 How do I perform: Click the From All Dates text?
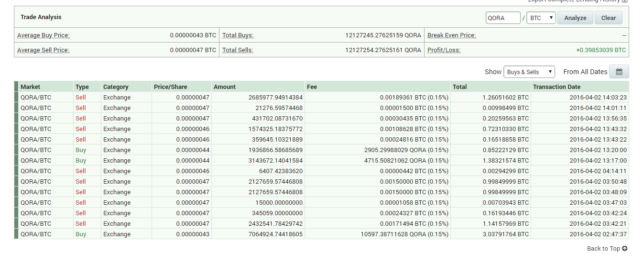click(585, 72)
